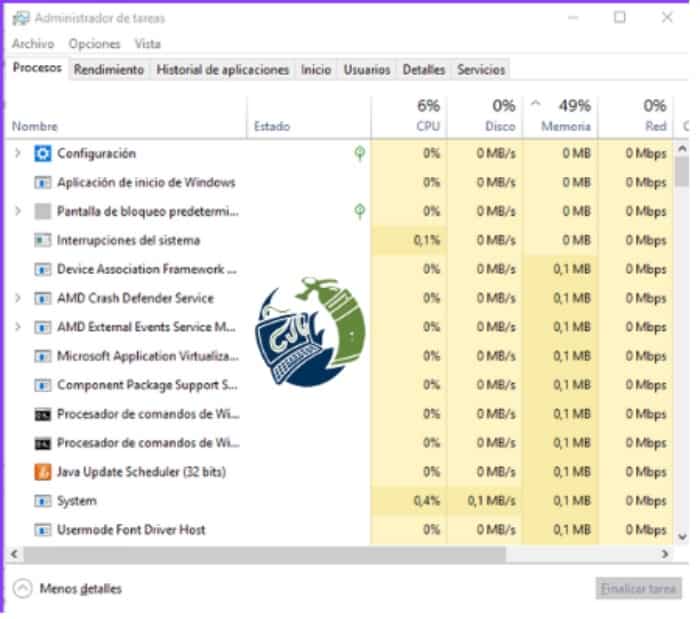This screenshot has width=700, height=619.
Task: Click the horizontal scrollbar left arrow
Action: (x=14, y=554)
